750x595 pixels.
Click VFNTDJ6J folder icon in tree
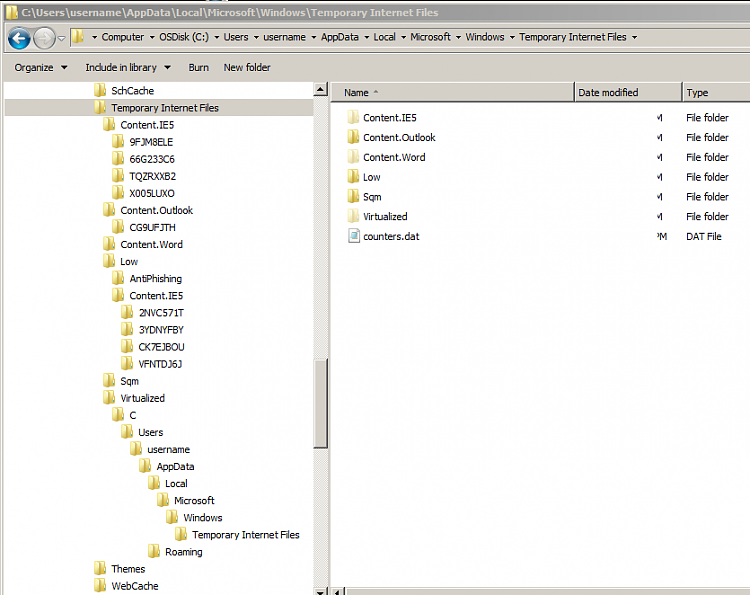(127, 364)
